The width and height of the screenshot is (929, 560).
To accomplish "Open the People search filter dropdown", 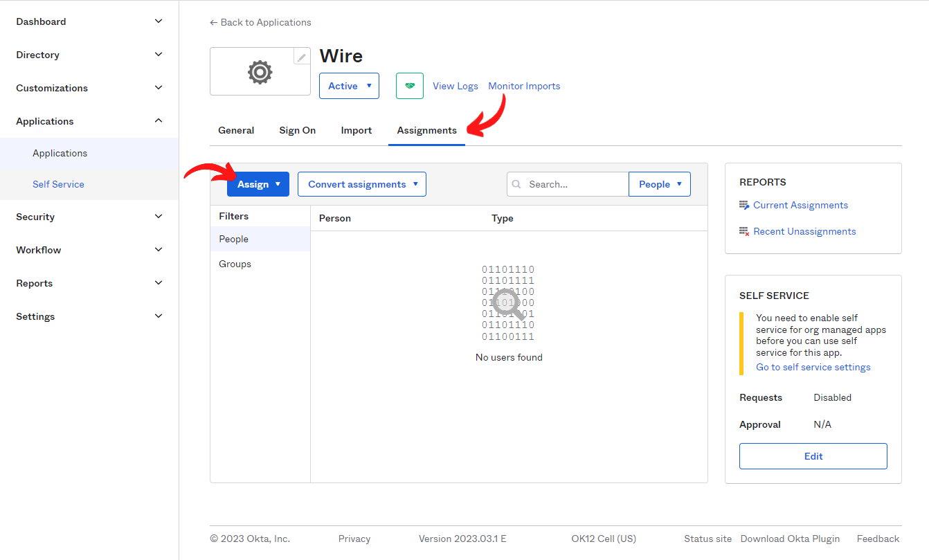I will [x=659, y=184].
